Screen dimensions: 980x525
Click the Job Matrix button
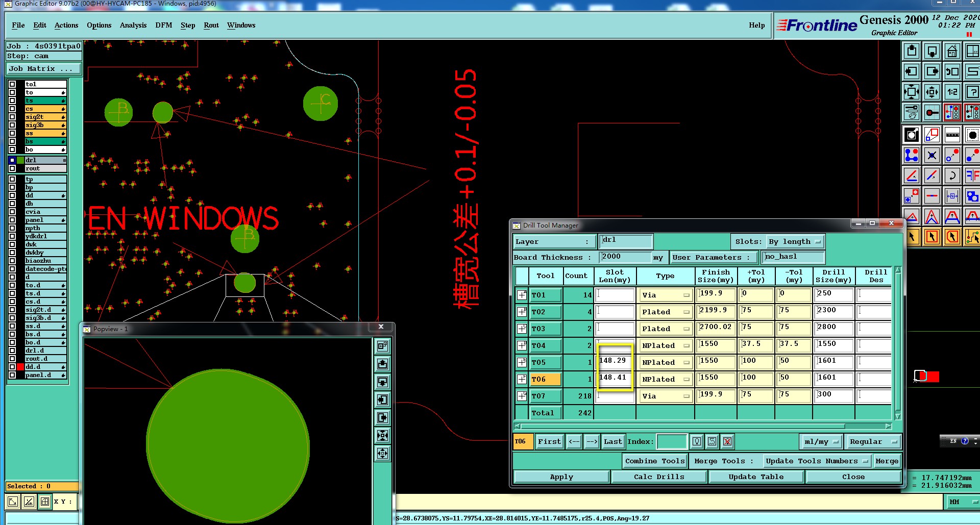click(x=44, y=68)
